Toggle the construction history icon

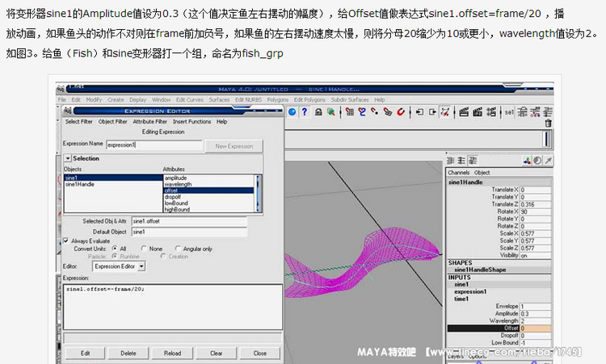pyautogui.click(x=445, y=112)
